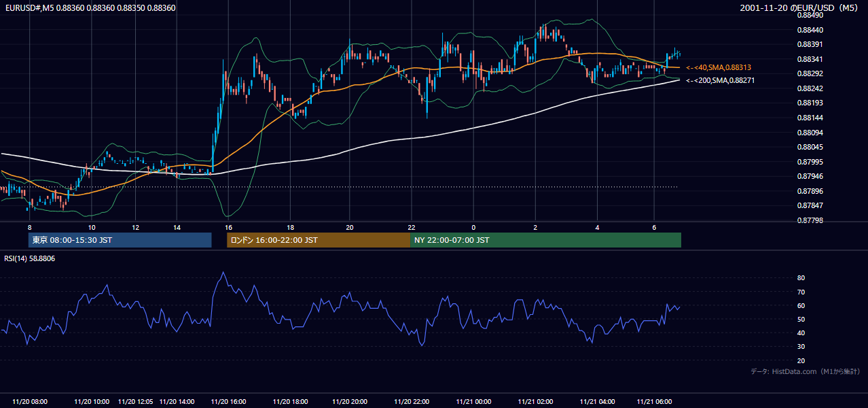Click the 11/20 08:00 time label
The height and width of the screenshot is (408, 868).
pyautogui.click(x=30, y=402)
